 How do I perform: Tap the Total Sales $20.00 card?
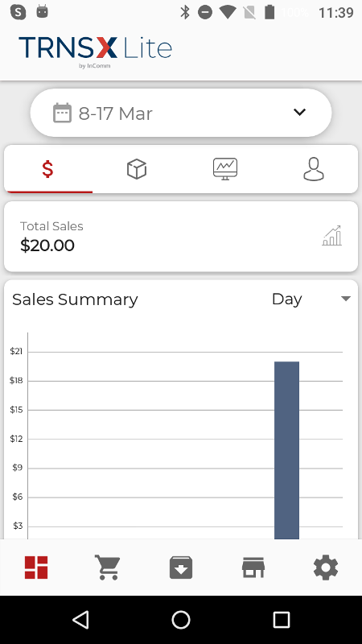tap(181, 236)
